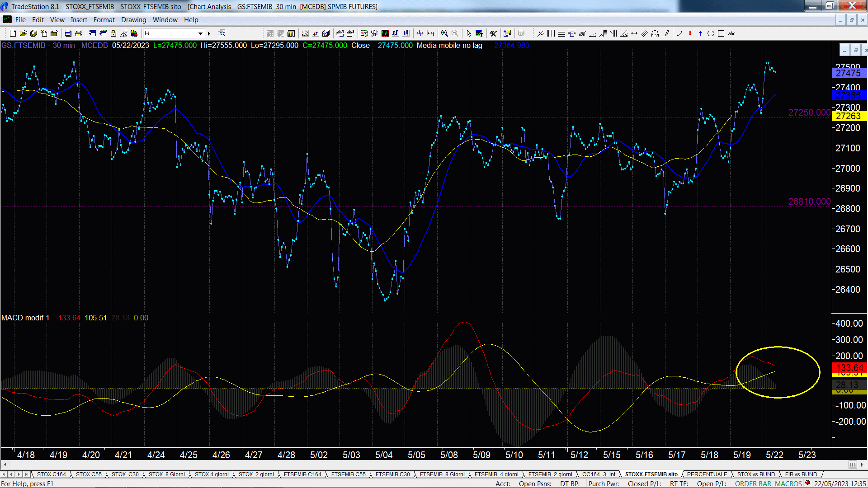Screen dimensions: 868x488
Task: Select the arc drawing tool
Action: pos(679,33)
